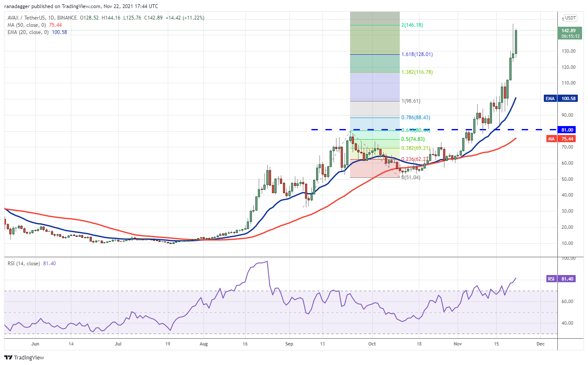Click the 20.00 price axis label
The width and height of the screenshot is (588, 365).
(567, 227)
